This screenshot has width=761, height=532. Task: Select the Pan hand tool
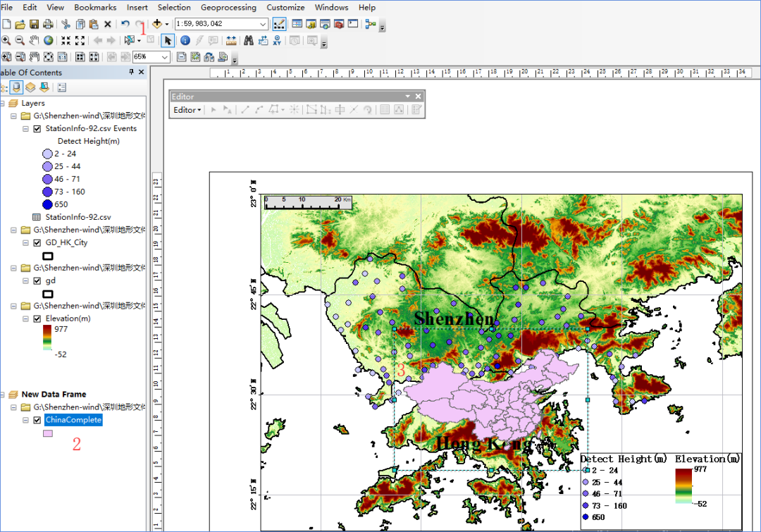pos(34,41)
